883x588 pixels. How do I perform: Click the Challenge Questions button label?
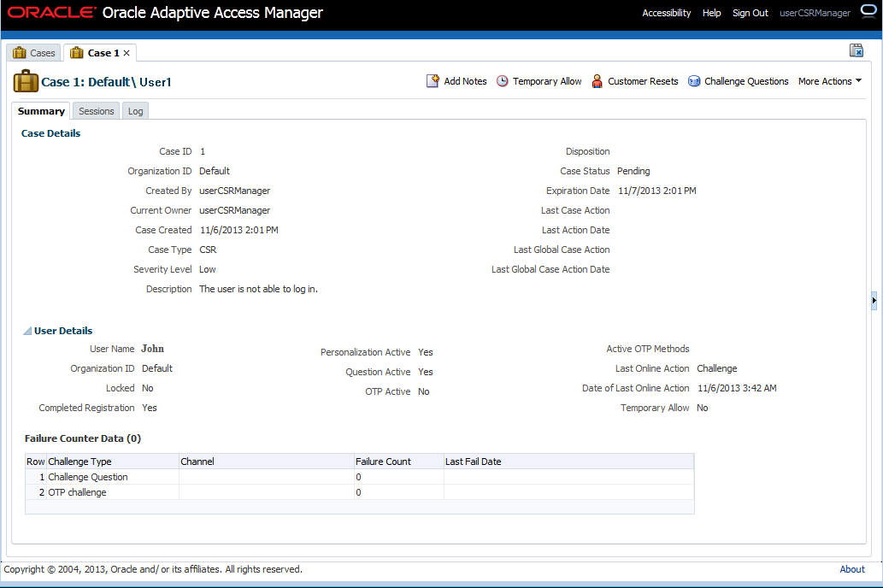tap(746, 81)
